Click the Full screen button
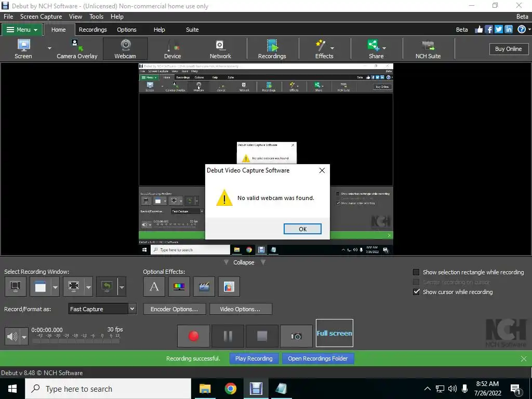532x399 pixels. (x=334, y=333)
